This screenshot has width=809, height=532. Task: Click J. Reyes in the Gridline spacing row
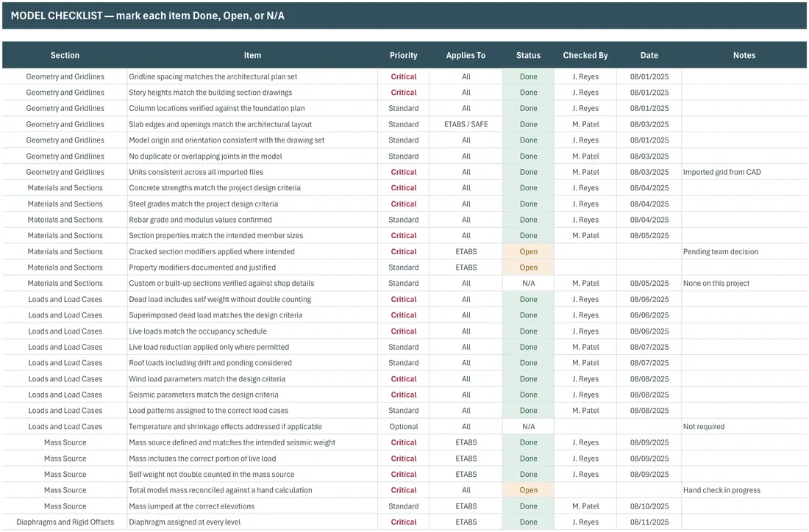pos(585,76)
